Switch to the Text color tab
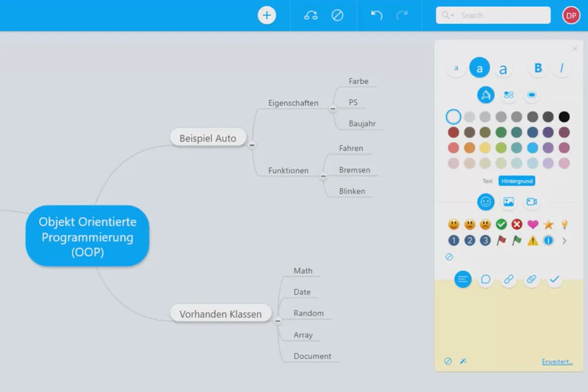 click(487, 181)
